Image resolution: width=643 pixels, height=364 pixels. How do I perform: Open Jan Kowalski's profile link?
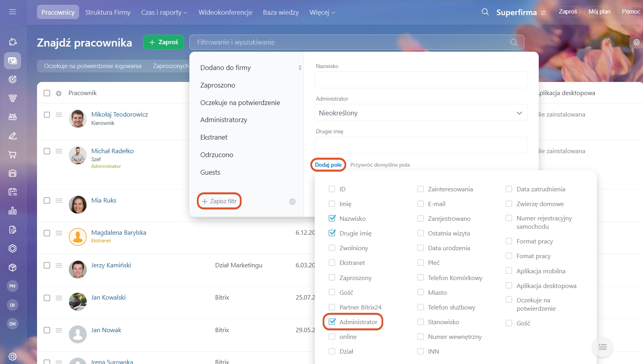point(108,298)
